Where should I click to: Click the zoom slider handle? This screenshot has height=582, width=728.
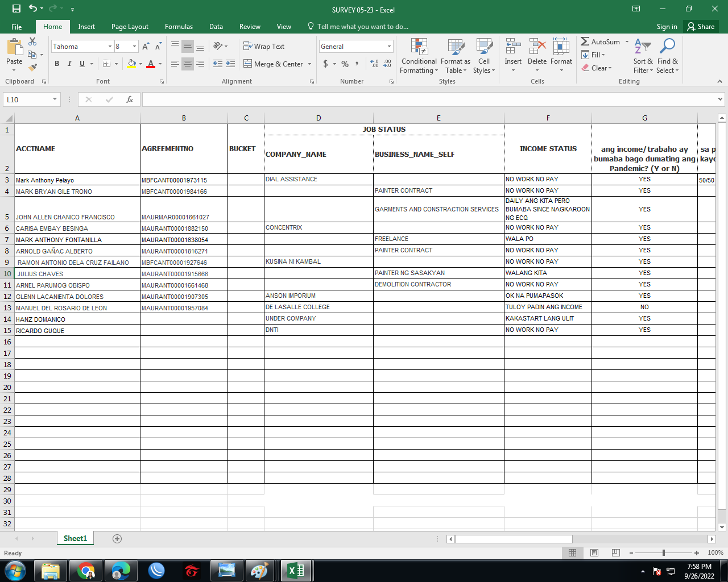point(663,552)
